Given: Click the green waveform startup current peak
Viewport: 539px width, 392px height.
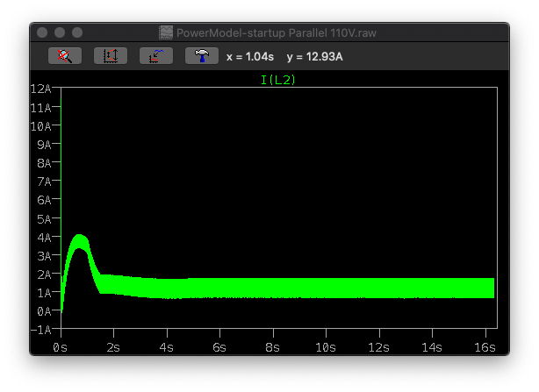Looking at the screenshot, I should coord(80,241).
